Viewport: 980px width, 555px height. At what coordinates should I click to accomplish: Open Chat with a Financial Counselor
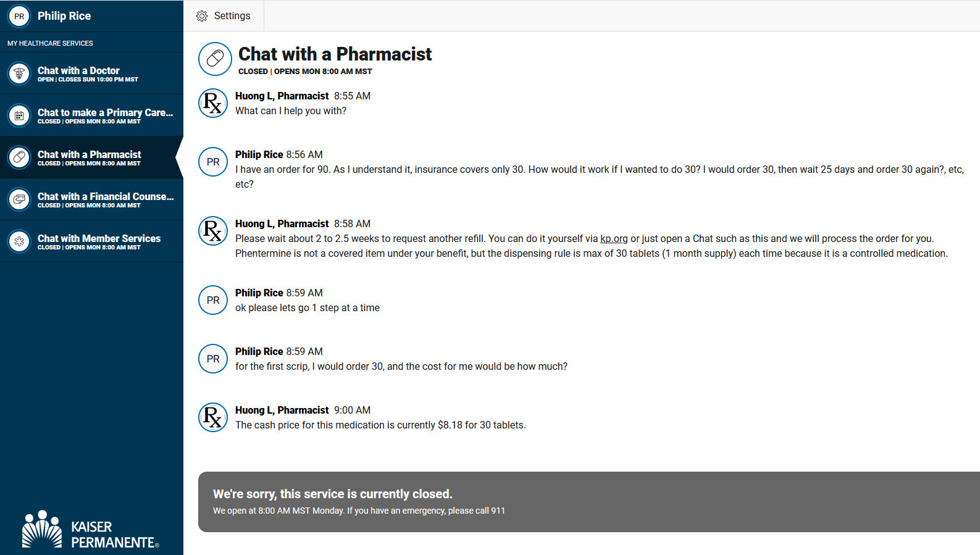point(91,199)
